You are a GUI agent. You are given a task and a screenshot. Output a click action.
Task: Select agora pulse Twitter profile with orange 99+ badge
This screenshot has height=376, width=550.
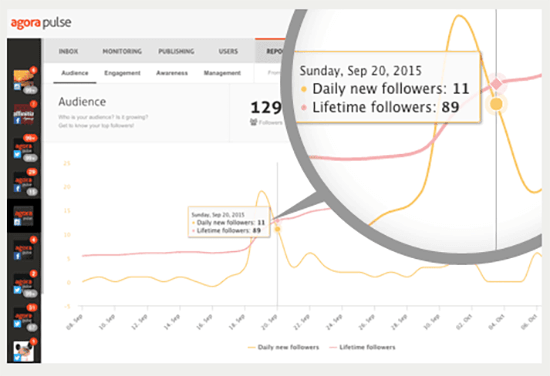point(24,148)
